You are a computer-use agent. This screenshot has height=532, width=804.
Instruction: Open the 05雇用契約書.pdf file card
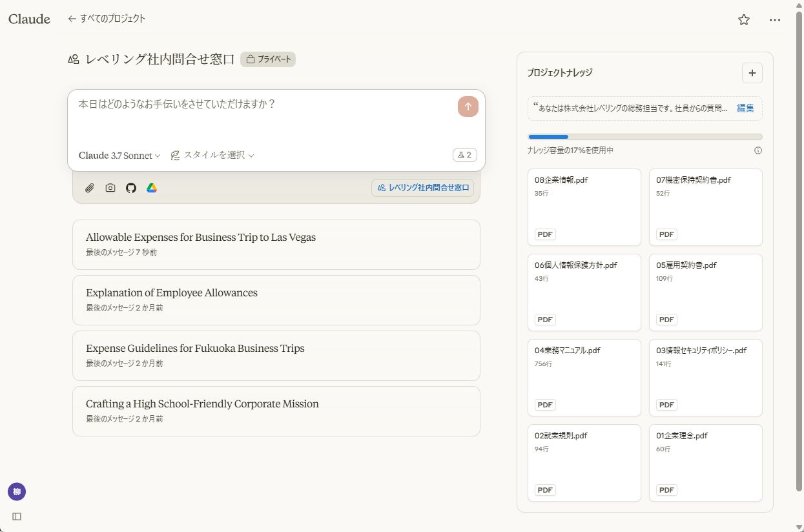click(706, 292)
